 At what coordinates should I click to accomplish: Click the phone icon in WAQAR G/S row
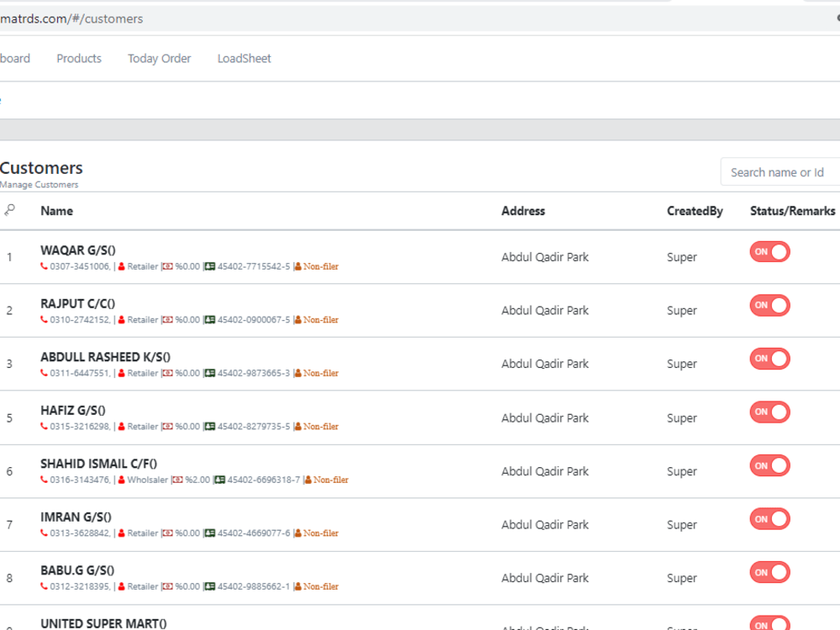[x=44, y=266]
